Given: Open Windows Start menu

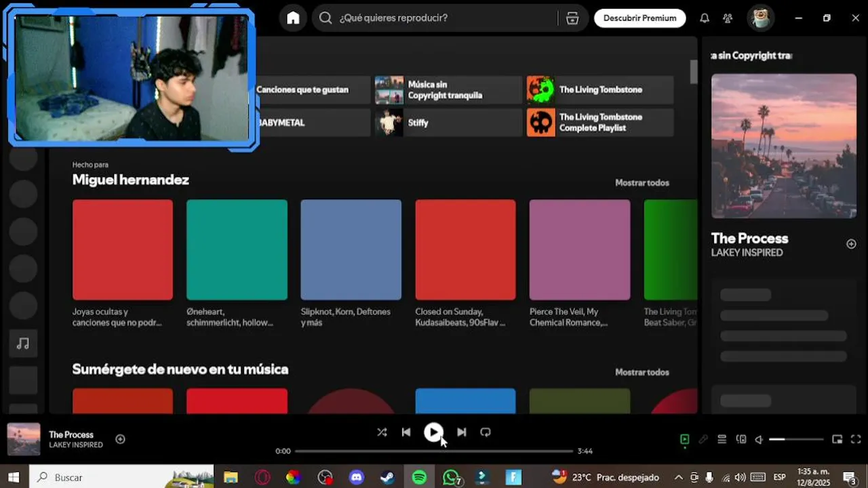Looking at the screenshot, I should pyautogui.click(x=13, y=477).
